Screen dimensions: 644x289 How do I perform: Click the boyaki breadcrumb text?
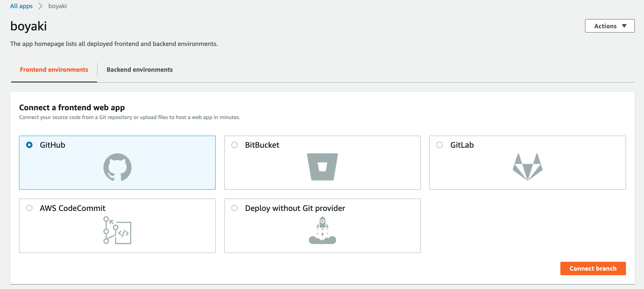pos(58,6)
